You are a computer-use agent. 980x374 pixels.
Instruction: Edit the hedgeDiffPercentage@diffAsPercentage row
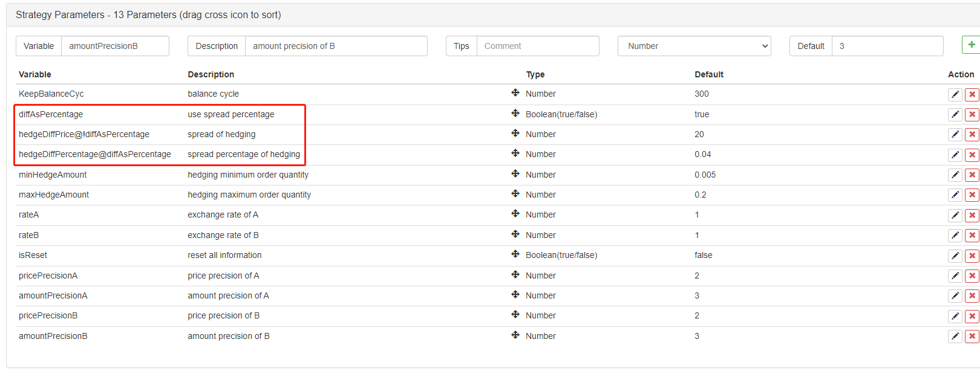[x=955, y=155]
